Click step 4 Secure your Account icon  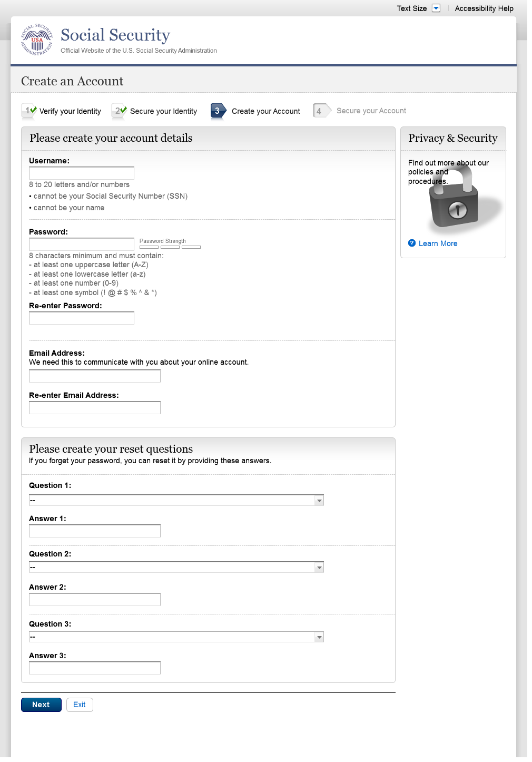click(x=320, y=111)
